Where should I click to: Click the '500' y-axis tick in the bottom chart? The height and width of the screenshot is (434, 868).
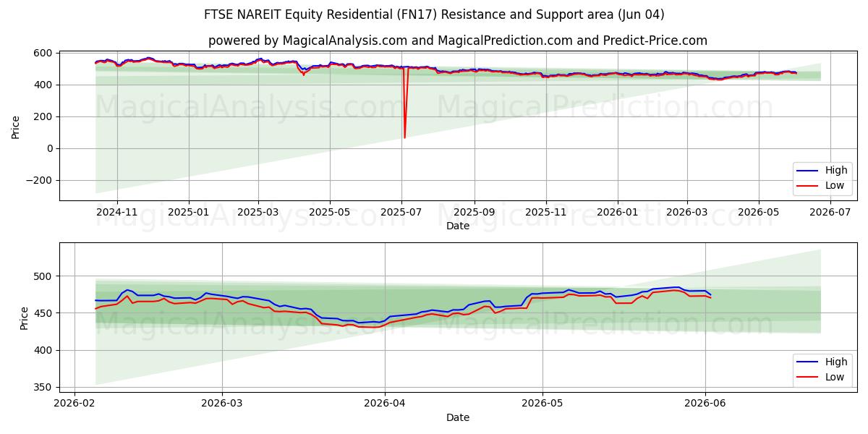pos(43,276)
